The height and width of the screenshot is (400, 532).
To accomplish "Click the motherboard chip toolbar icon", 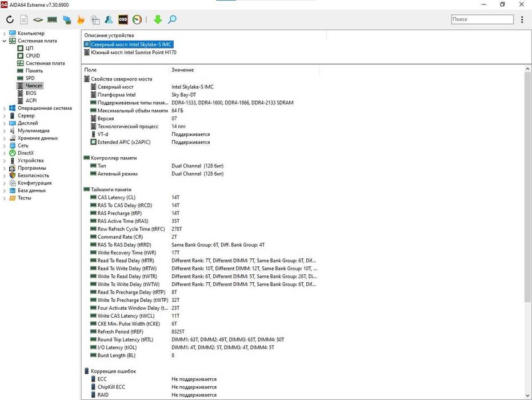I will (38, 19).
